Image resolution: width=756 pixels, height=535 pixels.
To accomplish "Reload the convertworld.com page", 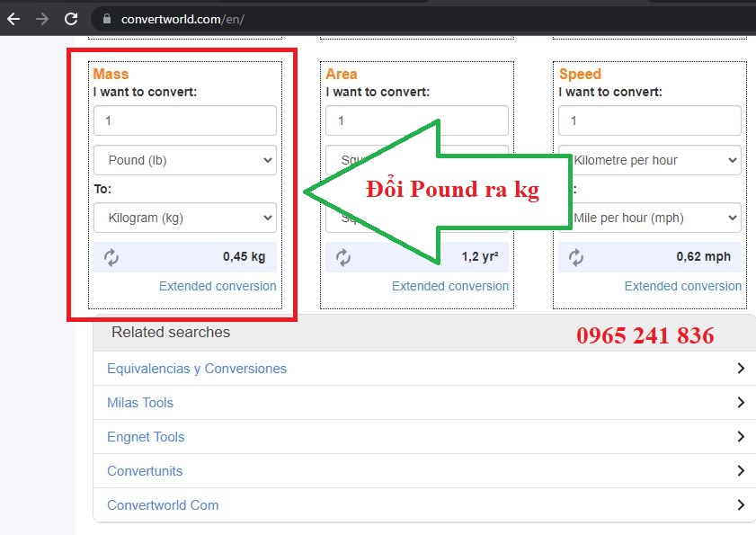I will 70,18.
